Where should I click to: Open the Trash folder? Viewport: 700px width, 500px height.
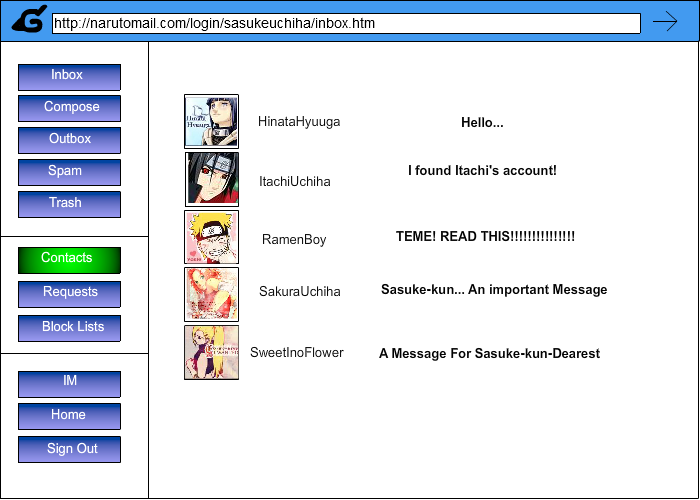[69, 204]
